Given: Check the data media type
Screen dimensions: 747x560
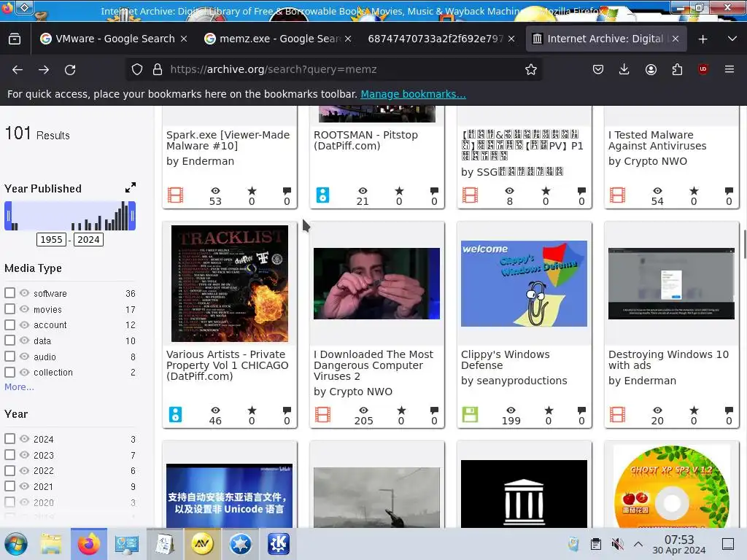Looking at the screenshot, I should (9, 340).
